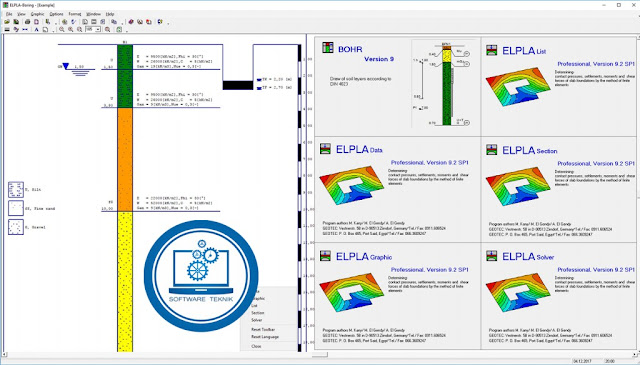Open the zoom percentage dropdown
The width and height of the screenshot is (640, 365).
coord(98,29)
